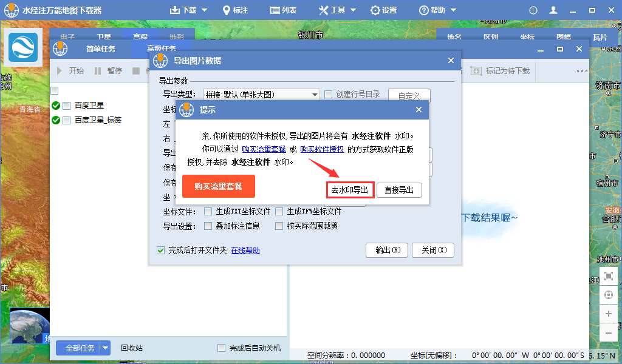622x364 pixels.
Task: Close the 导出图片数据 dialog
Action: pyautogui.click(x=451, y=61)
